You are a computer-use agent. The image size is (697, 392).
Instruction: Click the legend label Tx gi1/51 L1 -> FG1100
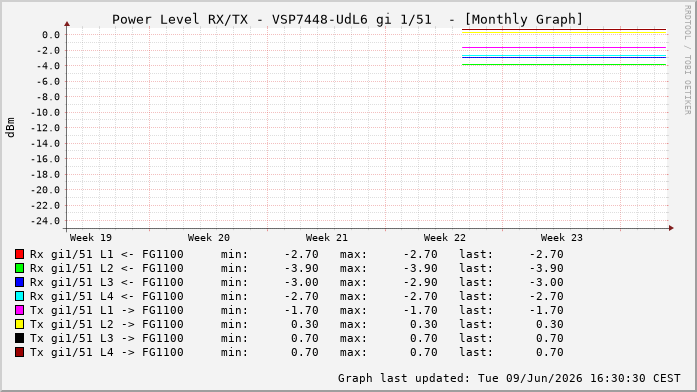107,310
